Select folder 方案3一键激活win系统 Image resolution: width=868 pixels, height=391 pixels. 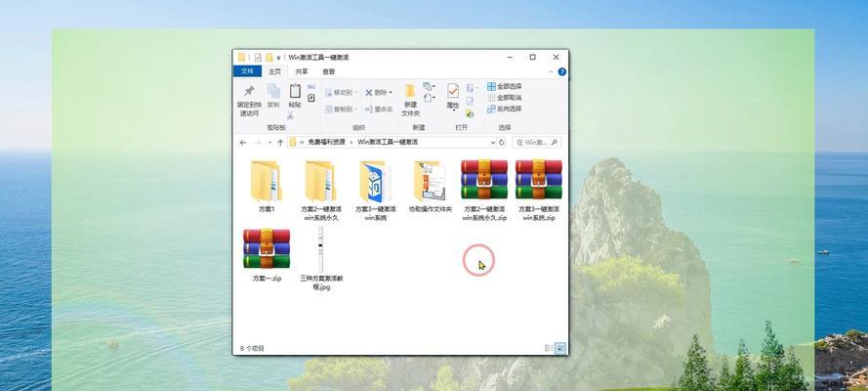click(375, 190)
